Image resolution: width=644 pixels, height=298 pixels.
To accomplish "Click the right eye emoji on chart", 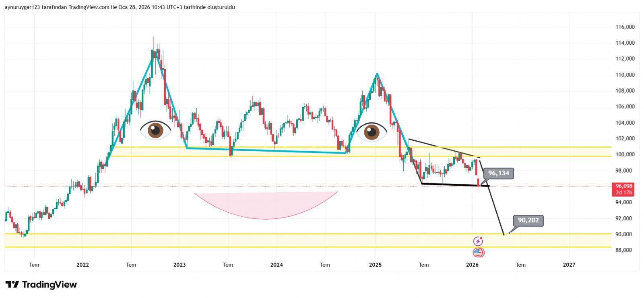I will pos(372,132).
